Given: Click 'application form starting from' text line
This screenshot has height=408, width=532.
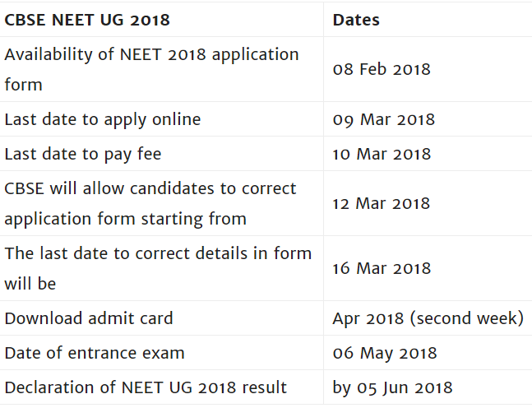Looking at the screenshot, I should tap(125, 219).
